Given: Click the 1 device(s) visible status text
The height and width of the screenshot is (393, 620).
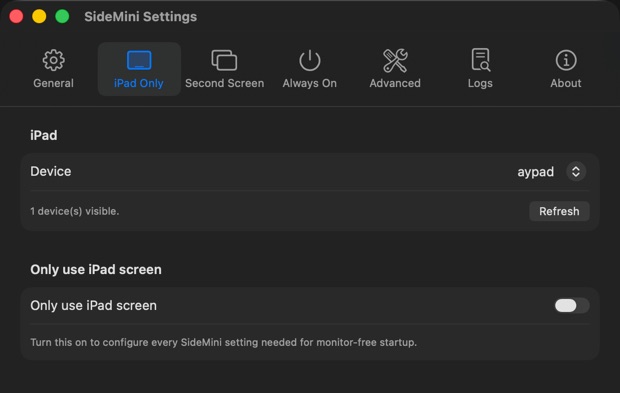Looking at the screenshot, I should [75, 211].
